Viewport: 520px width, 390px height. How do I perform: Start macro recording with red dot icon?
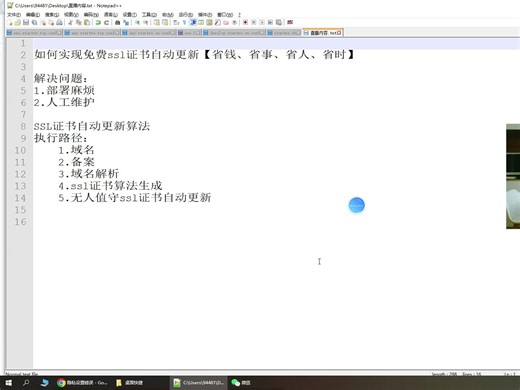(x=245, y=23)
